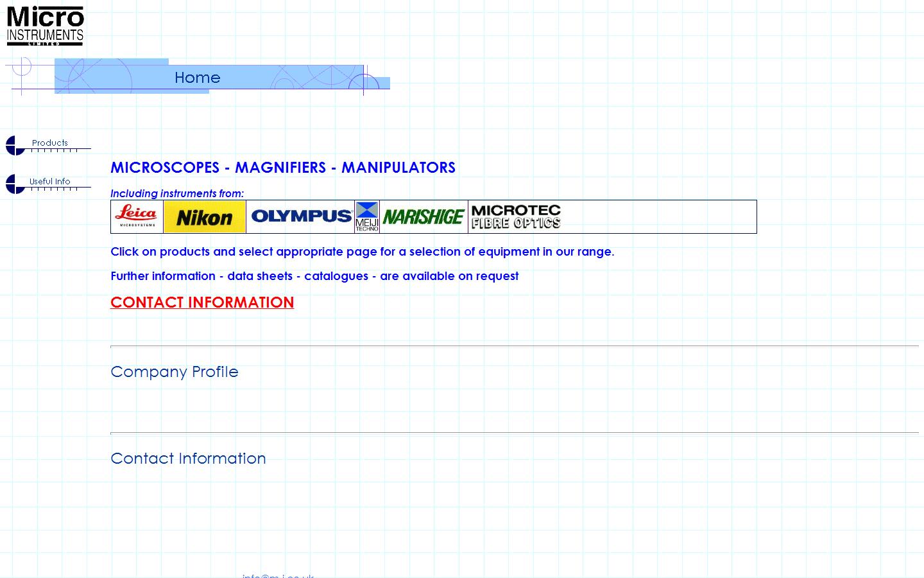Click the green Narishige logo

pos(424,217)
